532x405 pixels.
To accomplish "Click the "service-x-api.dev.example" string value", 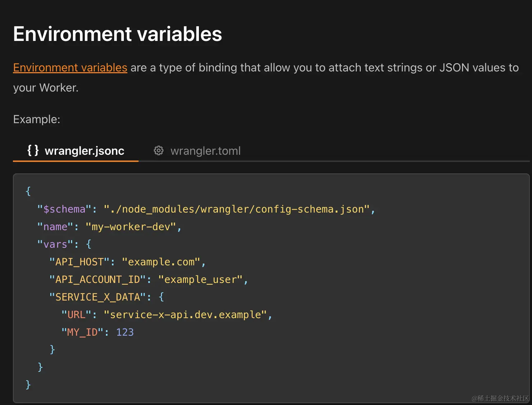I will tap(185, 315).
